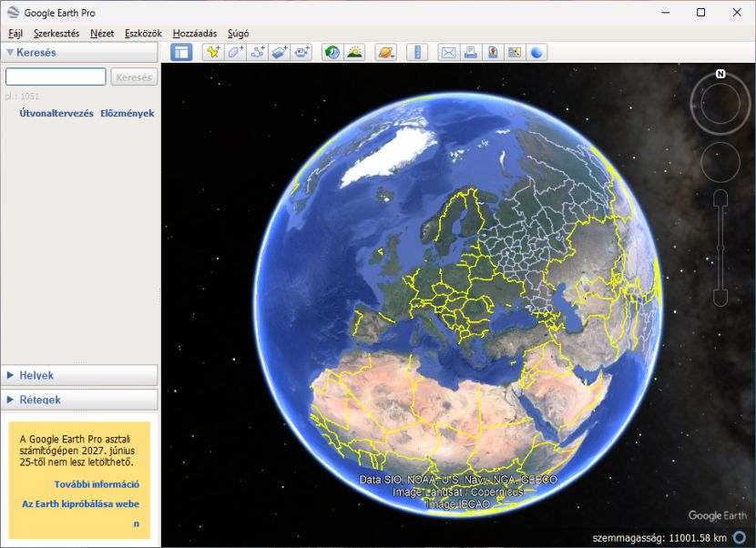The image size is (756, 548).
Task: Save the current view as image
Action: click(493, 52)
